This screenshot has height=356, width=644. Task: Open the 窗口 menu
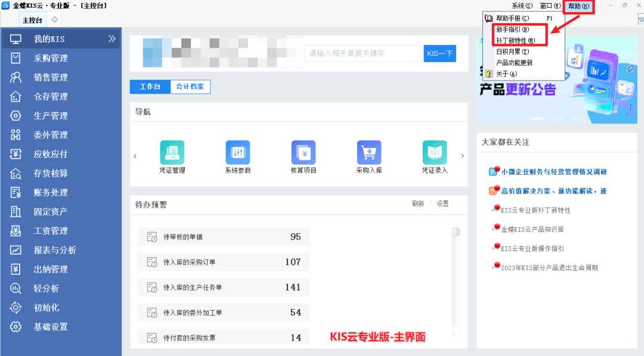point(550,6)
